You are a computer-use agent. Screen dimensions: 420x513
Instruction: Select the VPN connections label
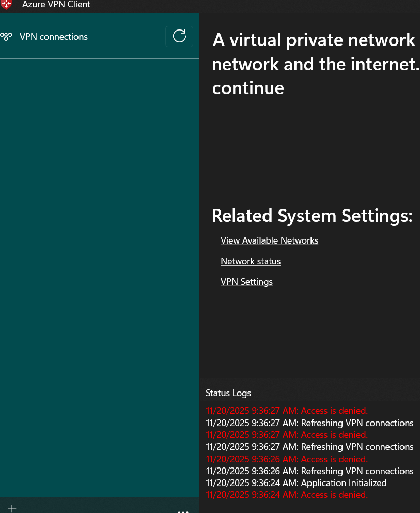pyautogui.click(x=54, y=37)
